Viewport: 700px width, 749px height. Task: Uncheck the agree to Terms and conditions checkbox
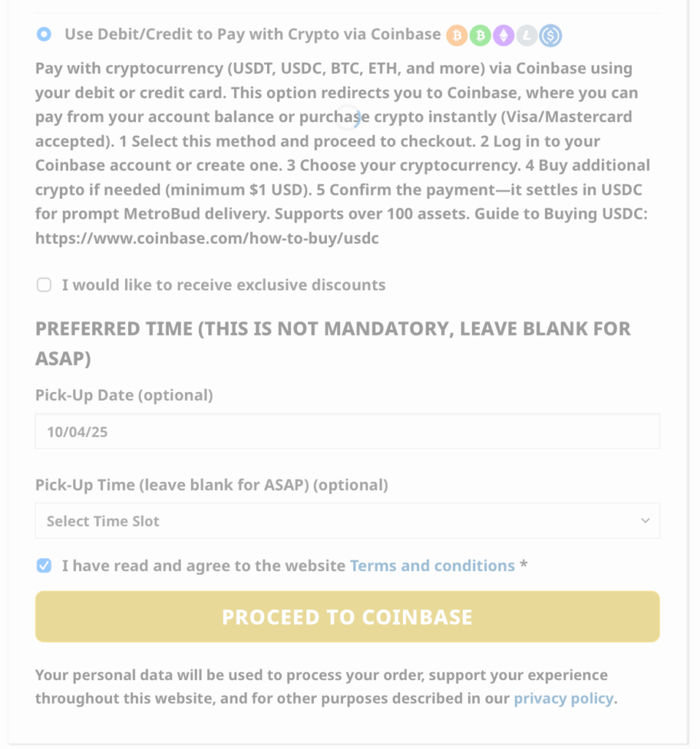[x=44, y=565]
